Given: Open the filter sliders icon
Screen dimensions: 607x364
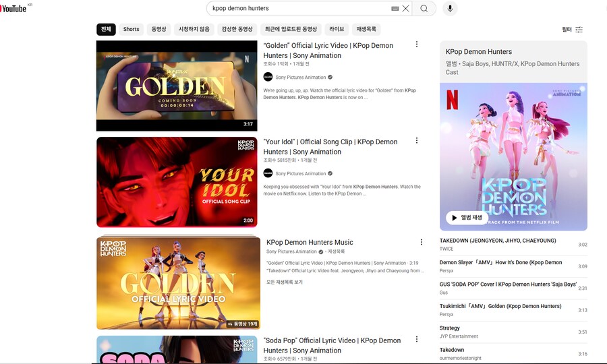Looking at the screenshot, I should pos(579,30).
